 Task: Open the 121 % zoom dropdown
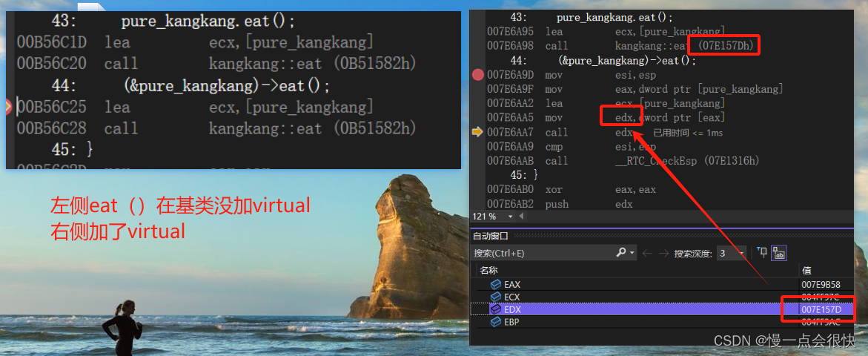pyautogui.click(x=509, y=216)
